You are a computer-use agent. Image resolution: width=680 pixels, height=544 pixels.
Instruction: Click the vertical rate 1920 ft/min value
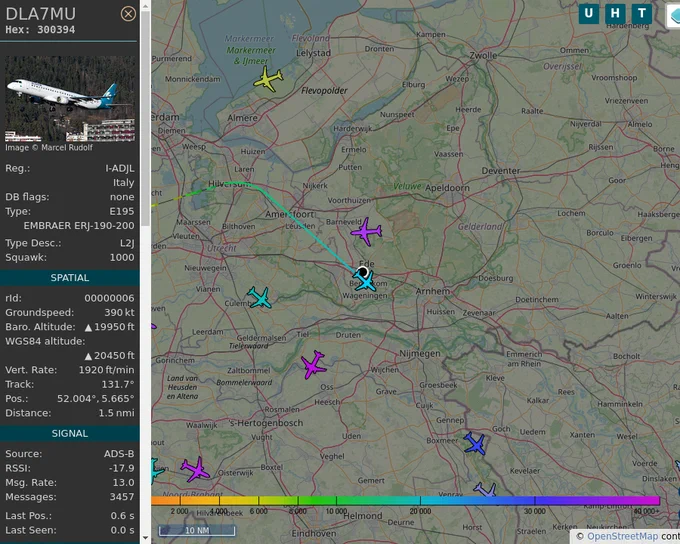[107, 370]
